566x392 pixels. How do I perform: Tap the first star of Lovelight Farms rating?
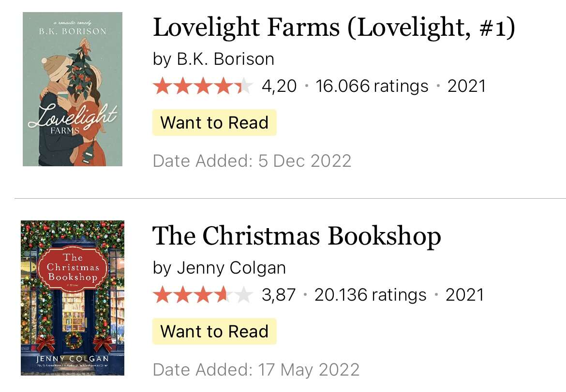coord(162,86)
